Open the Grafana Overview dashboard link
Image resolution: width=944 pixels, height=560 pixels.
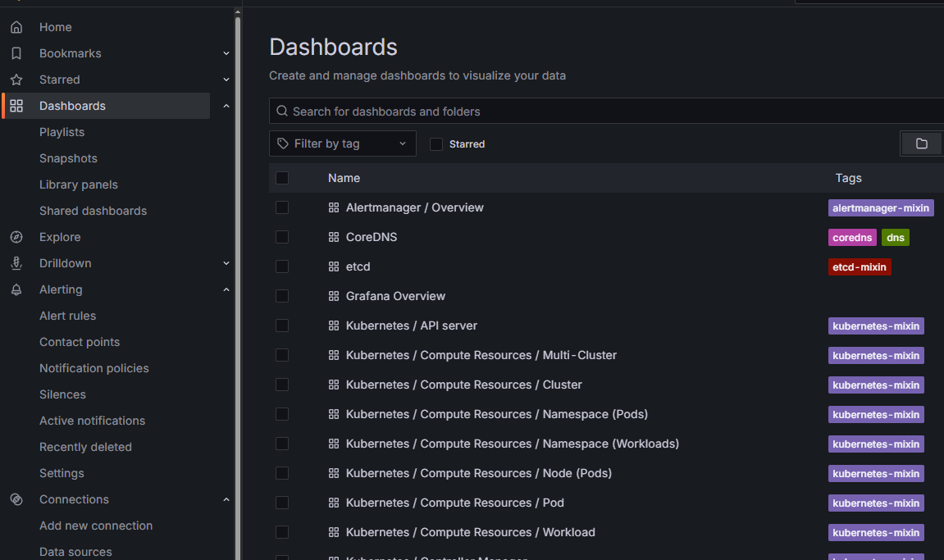[395, 296]
